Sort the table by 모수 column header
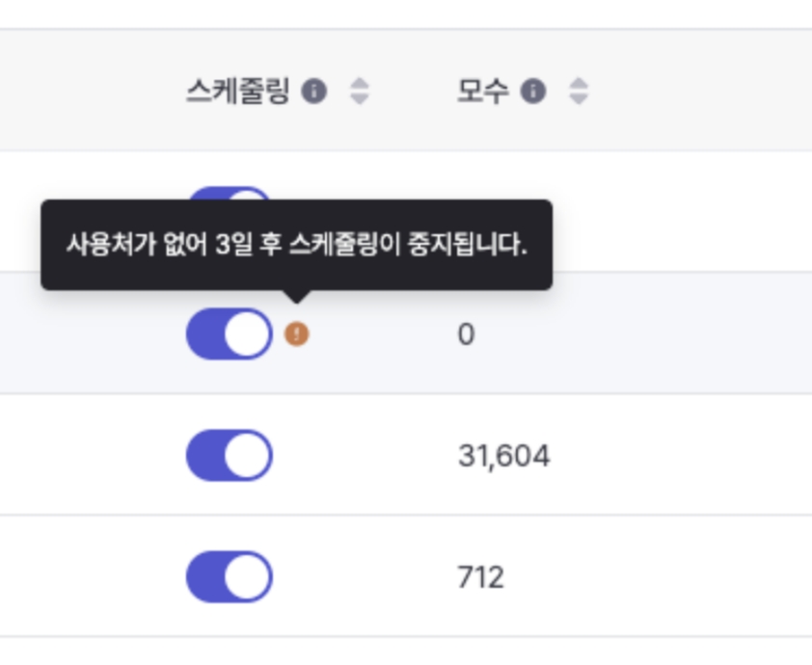Screen dimensions: 812x665 point(481,92)
